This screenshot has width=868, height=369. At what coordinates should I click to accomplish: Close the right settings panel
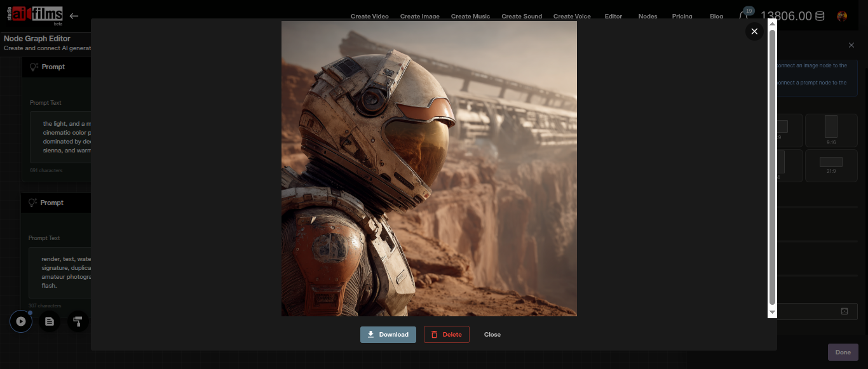pos(851,45)
